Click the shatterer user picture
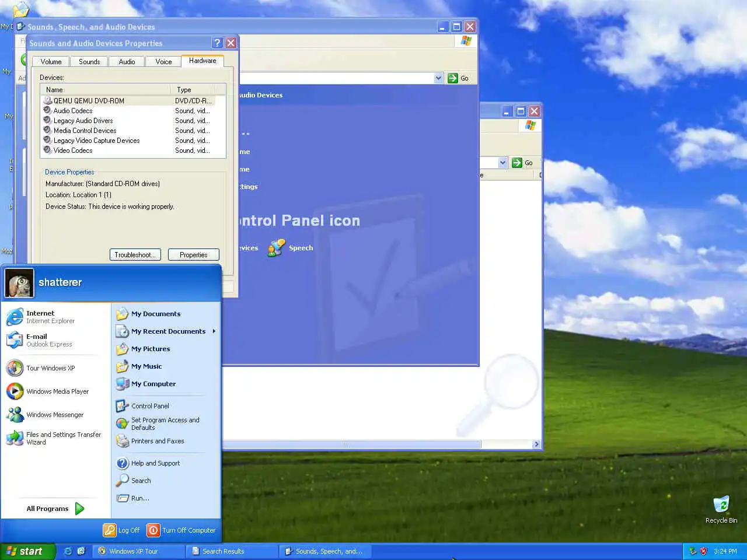This screenshot has height=560, width=747. click(19, 283)
